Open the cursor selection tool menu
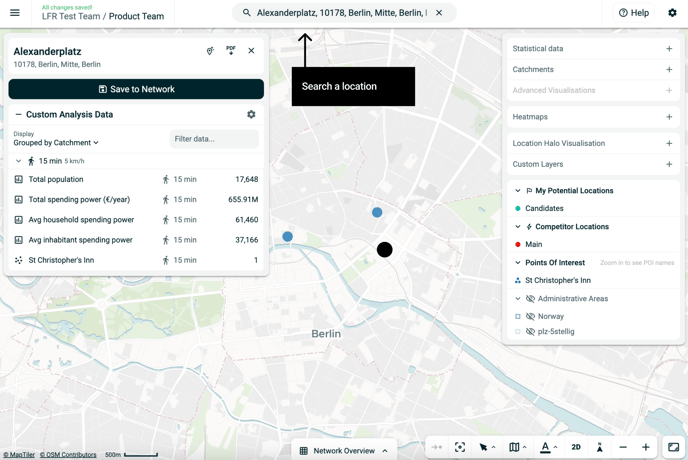This screenshot has width=688, height=460. pyautogui.click(x=487, y=447)
